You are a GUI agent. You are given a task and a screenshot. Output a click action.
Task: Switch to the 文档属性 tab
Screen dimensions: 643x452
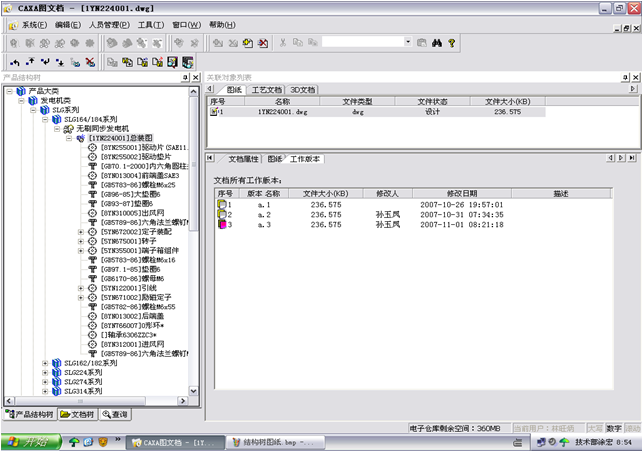click(243, 158)
